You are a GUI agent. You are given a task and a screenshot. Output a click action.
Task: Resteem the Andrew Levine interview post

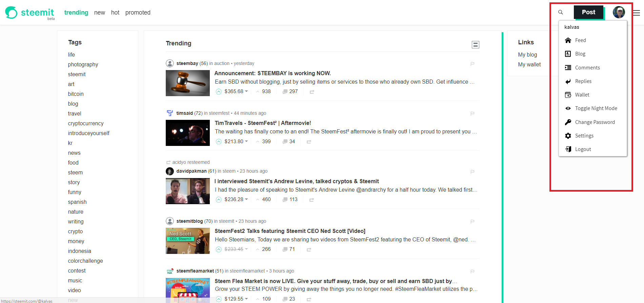(x=311, y=200)
